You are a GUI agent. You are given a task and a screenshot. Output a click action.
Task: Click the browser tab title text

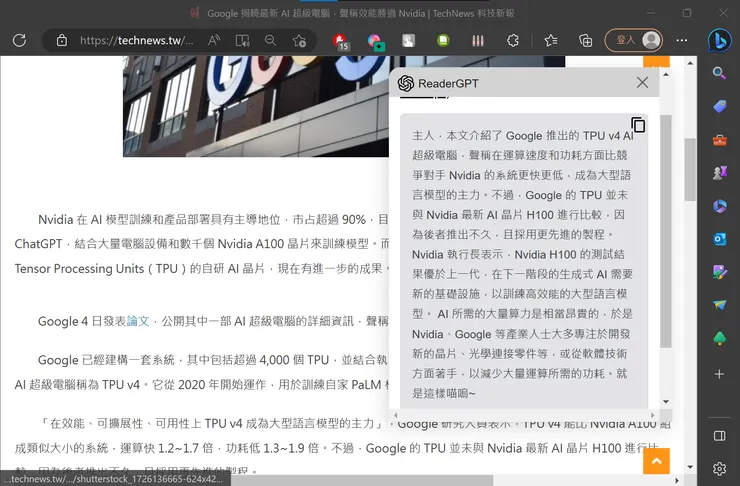[361, 13]
